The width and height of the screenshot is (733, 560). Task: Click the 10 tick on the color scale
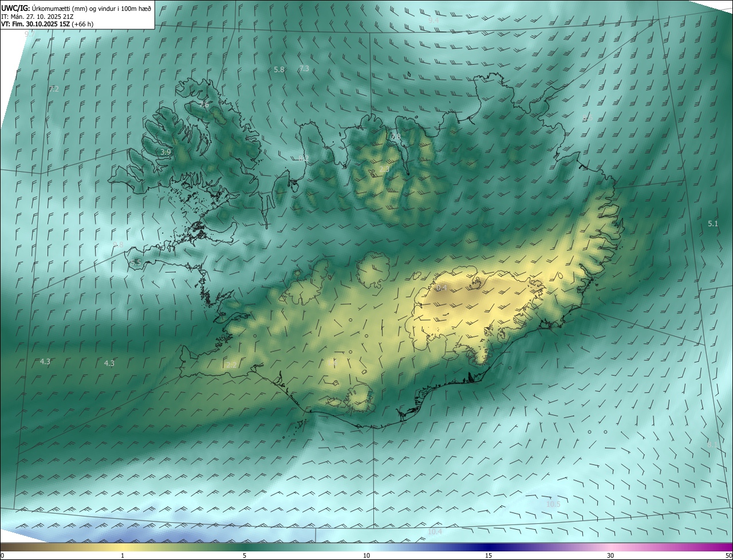pos(366,555)
